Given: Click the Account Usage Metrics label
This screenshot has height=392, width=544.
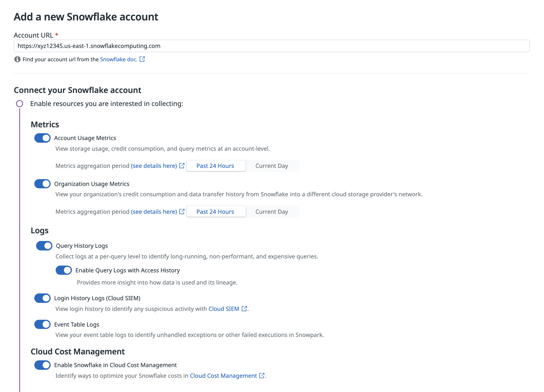Looking at the screenshot, I should 85,138.
